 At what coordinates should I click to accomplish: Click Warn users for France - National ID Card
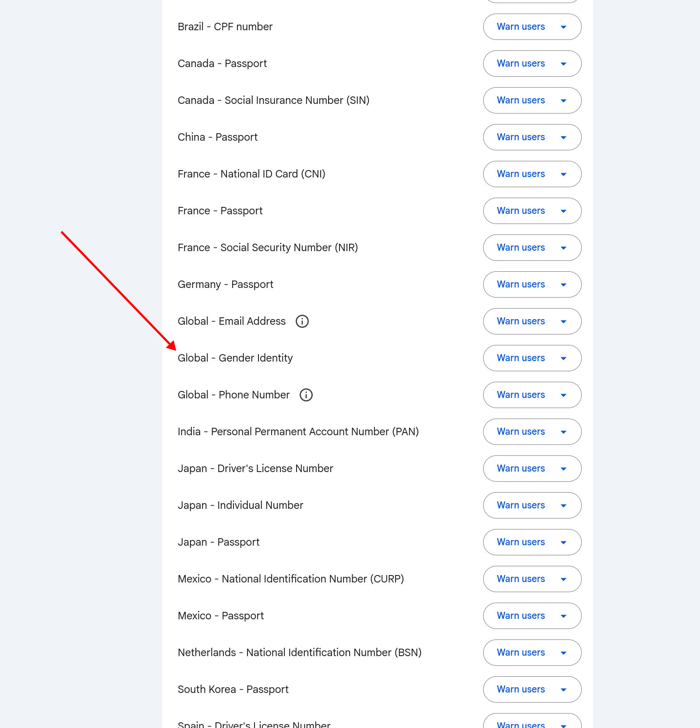tap(520, 174)
